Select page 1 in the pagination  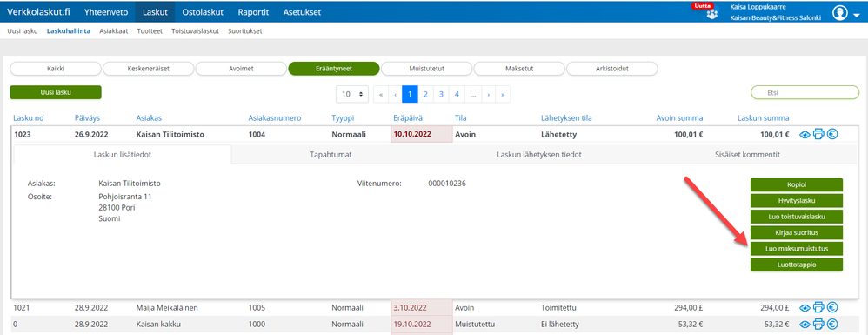pos(410,95)
